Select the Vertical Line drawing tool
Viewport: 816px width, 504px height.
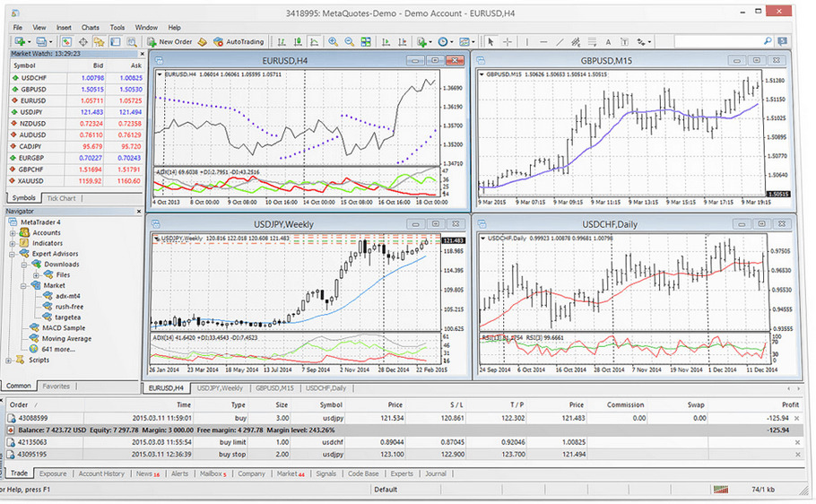(x=526, y=41)
